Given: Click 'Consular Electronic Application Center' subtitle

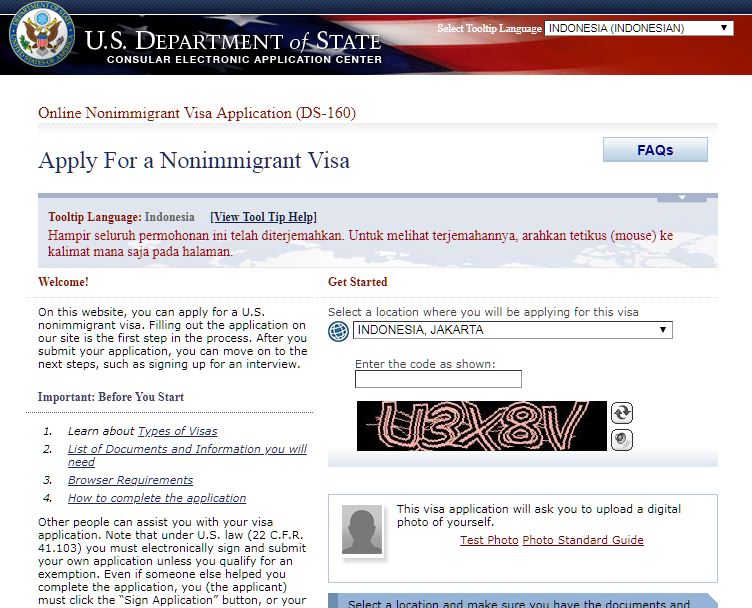Looking at the screenshot, I should (x=245, y=59).
